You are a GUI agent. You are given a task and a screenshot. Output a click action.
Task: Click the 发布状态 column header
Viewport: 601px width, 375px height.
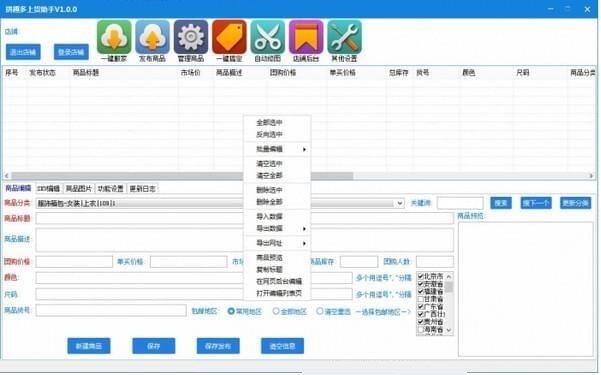click(43, 72)
